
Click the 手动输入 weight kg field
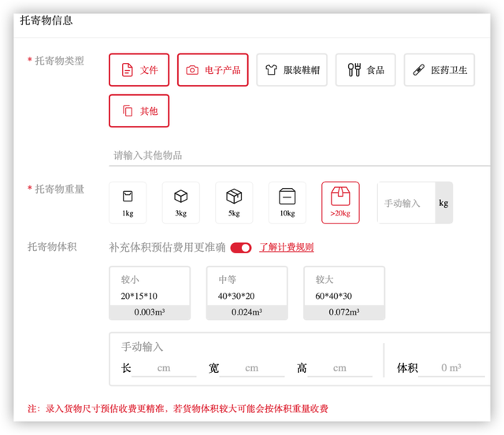click(406, 203)
